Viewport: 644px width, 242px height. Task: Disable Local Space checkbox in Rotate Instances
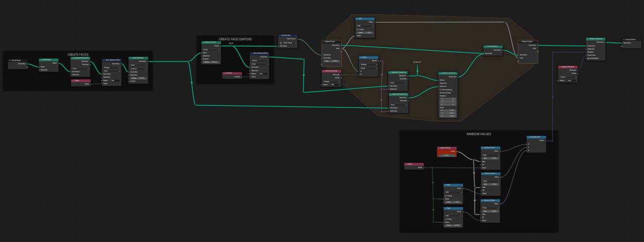pos(589,58)
